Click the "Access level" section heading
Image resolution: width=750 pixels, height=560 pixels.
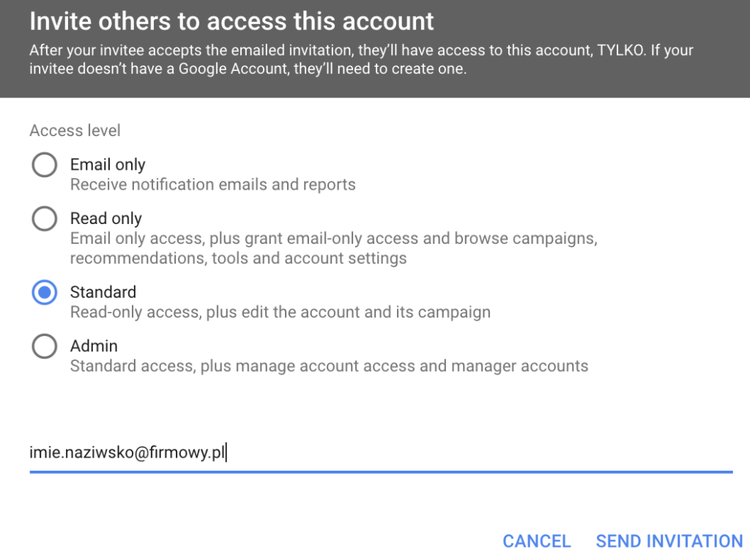75,131
